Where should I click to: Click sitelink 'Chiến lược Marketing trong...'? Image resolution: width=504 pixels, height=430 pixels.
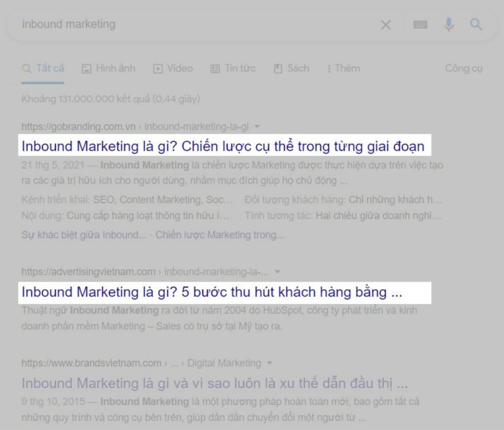pyautogui.click(x=220, y=235)
